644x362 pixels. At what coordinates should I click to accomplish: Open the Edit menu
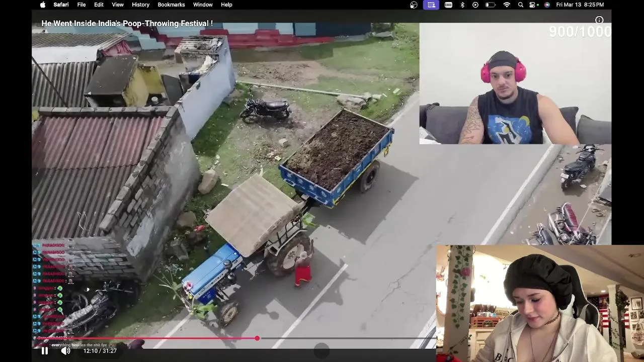(99, 5)
